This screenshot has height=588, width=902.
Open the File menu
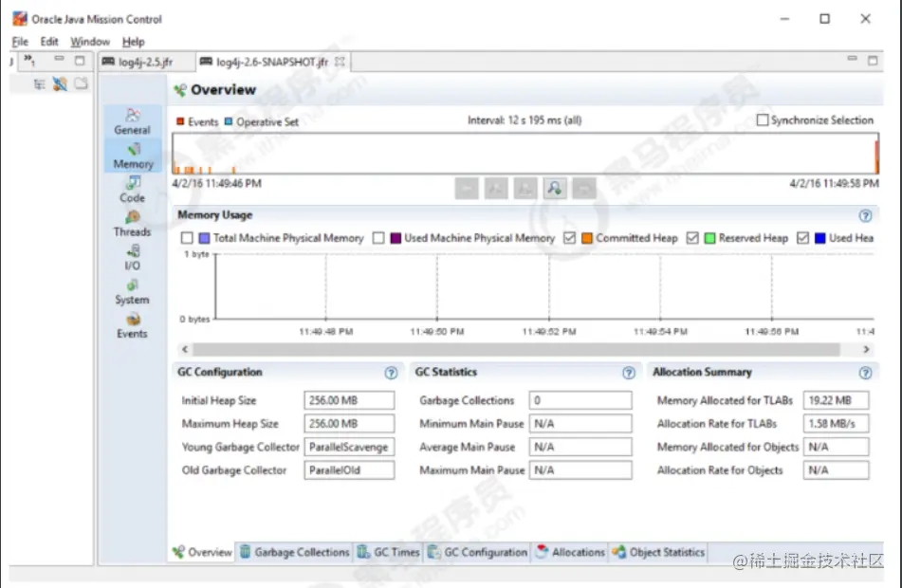coord(20,42)
